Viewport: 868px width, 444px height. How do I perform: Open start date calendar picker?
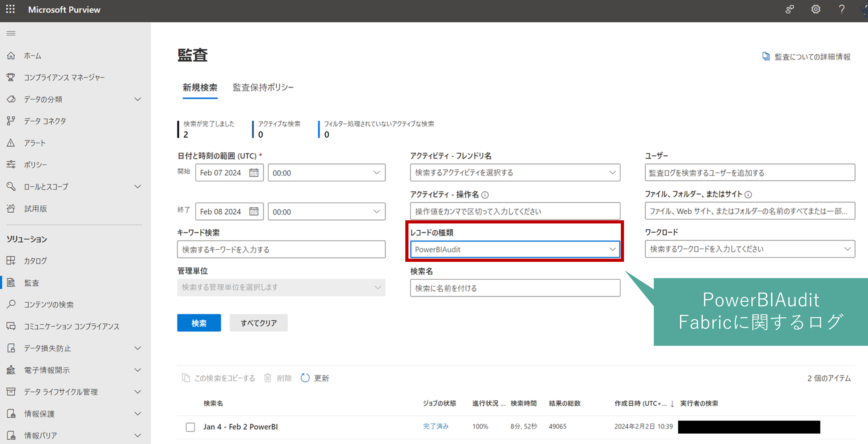pyautogui.click(x=253, y=173)
